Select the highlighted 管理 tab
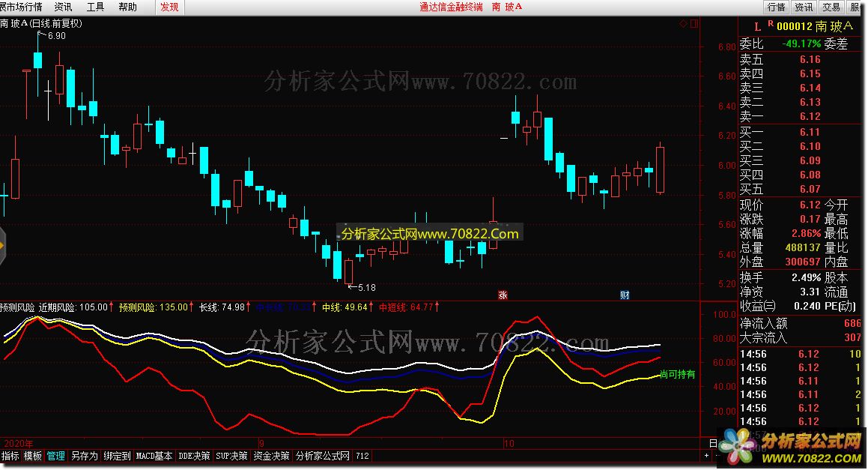This screenshot has height=470, width=868. tap(56, 457)
